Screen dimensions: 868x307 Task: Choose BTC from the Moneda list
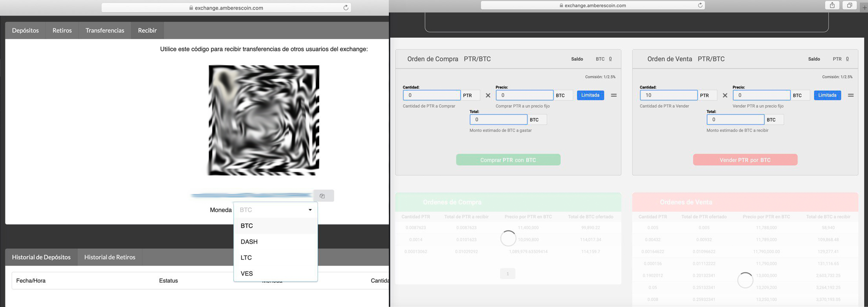(x=276, y=226)
